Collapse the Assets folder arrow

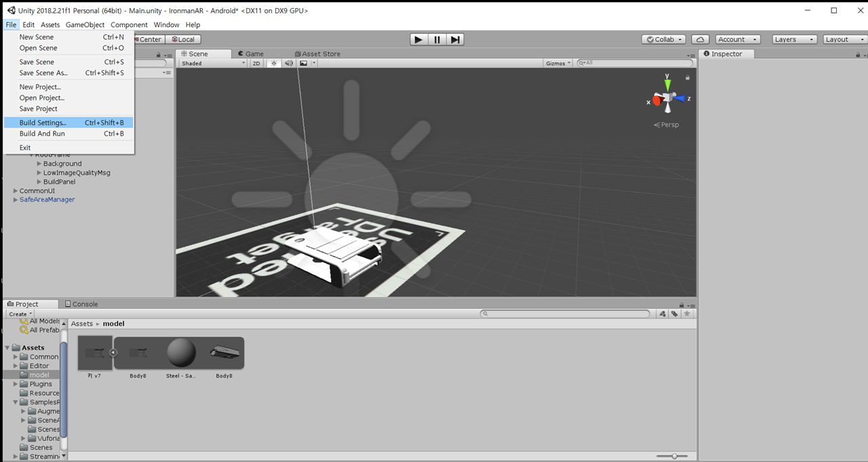pyautogui.click(x=7, y=348)
